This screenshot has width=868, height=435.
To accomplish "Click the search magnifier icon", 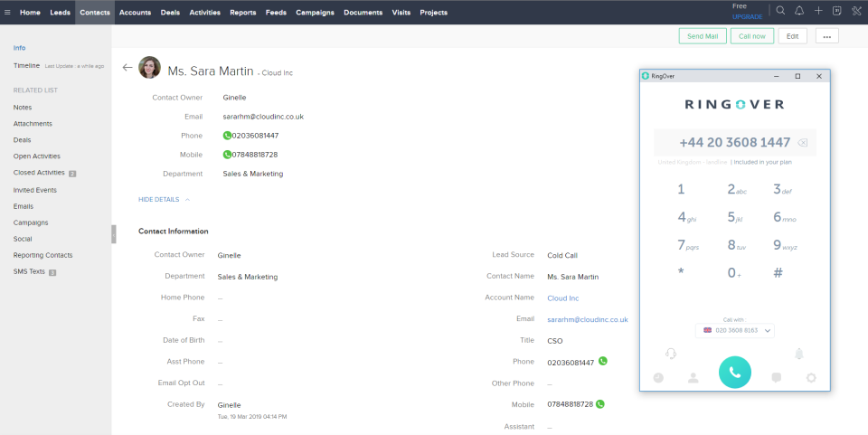I will 780,11.
